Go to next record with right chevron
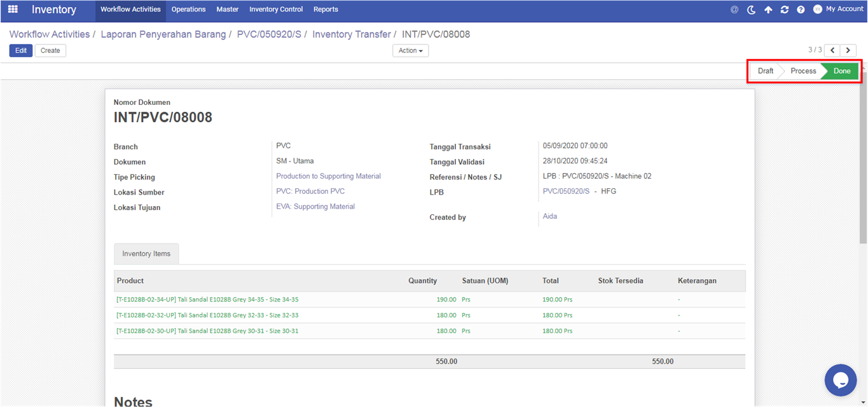868x407 pixels. click(849, 50)
